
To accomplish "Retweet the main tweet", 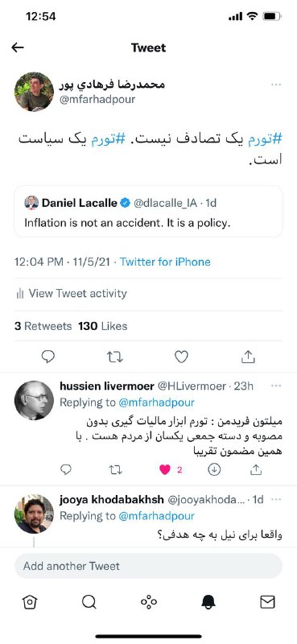I will point(115,357).
